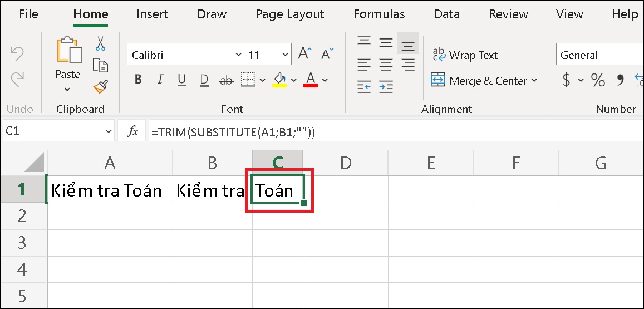
Task: Select column G header
Action: 601,163
